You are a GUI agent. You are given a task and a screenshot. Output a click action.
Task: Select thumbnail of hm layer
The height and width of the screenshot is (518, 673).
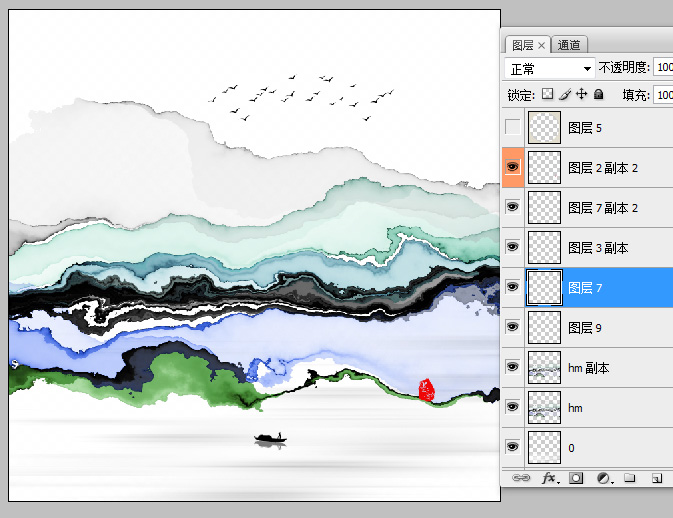544,407
